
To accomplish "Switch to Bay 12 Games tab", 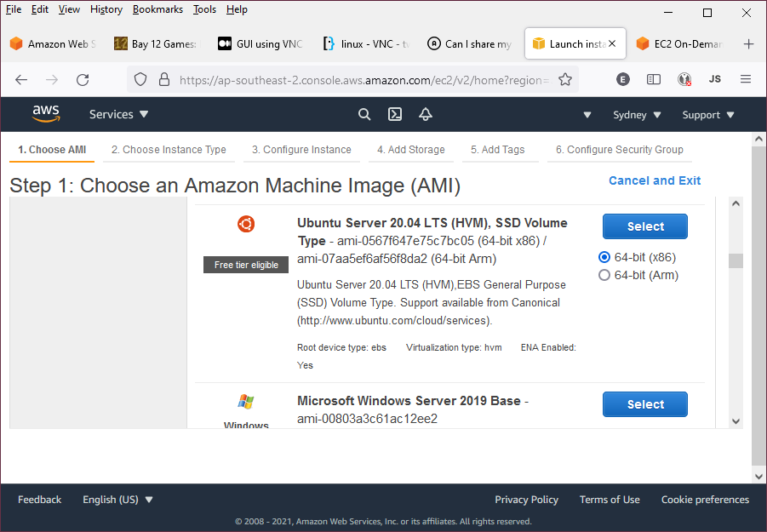I will 156,44.
